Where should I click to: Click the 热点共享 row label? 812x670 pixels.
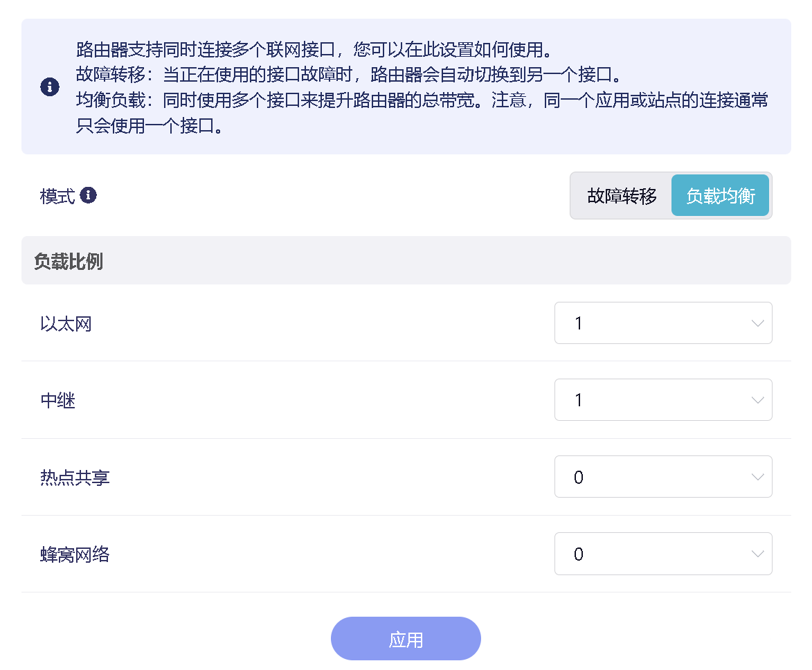pos(75,478)
